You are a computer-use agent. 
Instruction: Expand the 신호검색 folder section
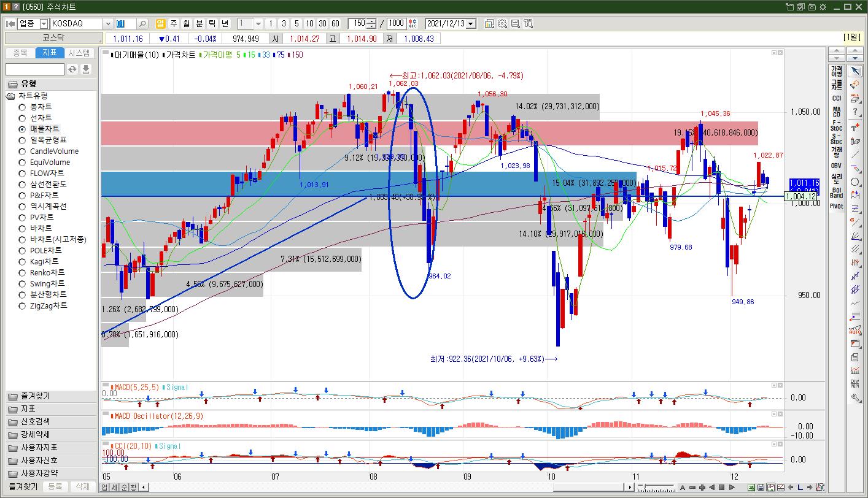(51, 422)
